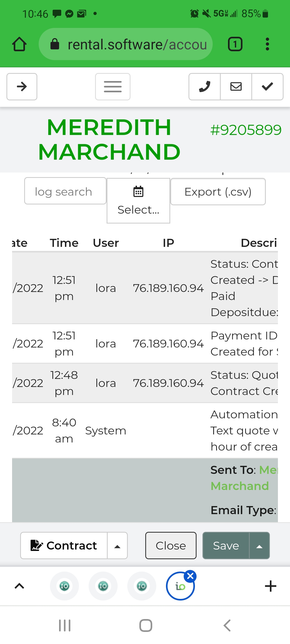Close the active tab with X badge

tap(190, 576)
